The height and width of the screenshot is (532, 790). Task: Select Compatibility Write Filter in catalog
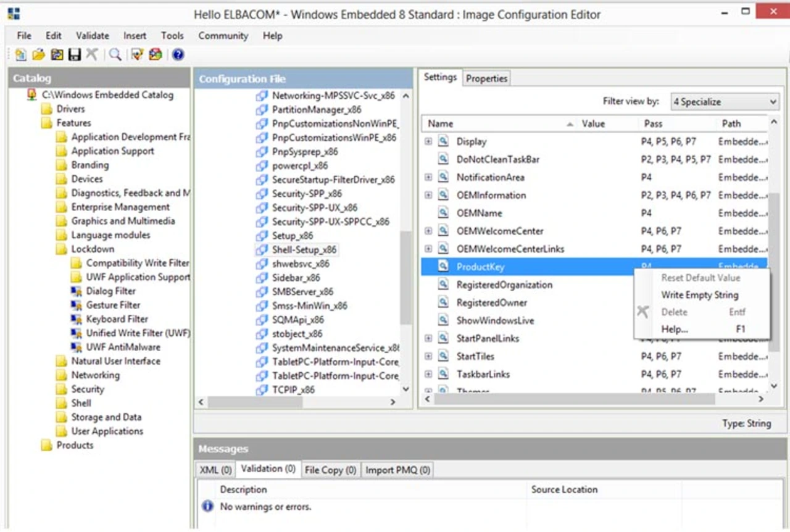coord(138,263)
